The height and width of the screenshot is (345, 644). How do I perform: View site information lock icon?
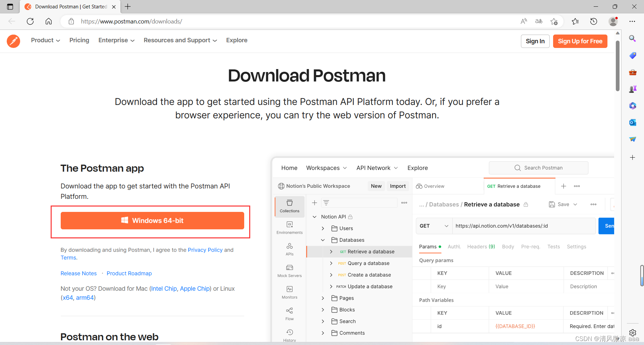click(x=71, y=21)
